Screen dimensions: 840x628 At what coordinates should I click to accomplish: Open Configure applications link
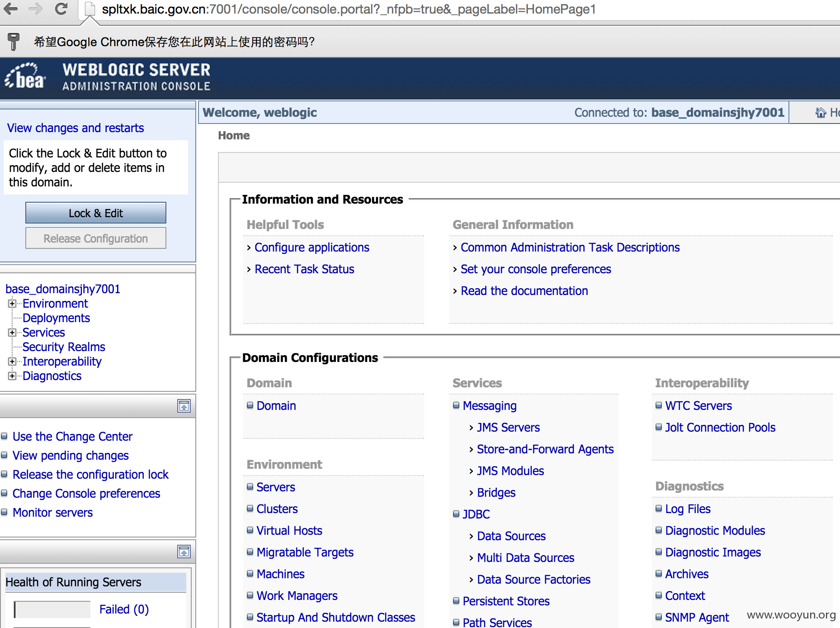click(312, 247)
